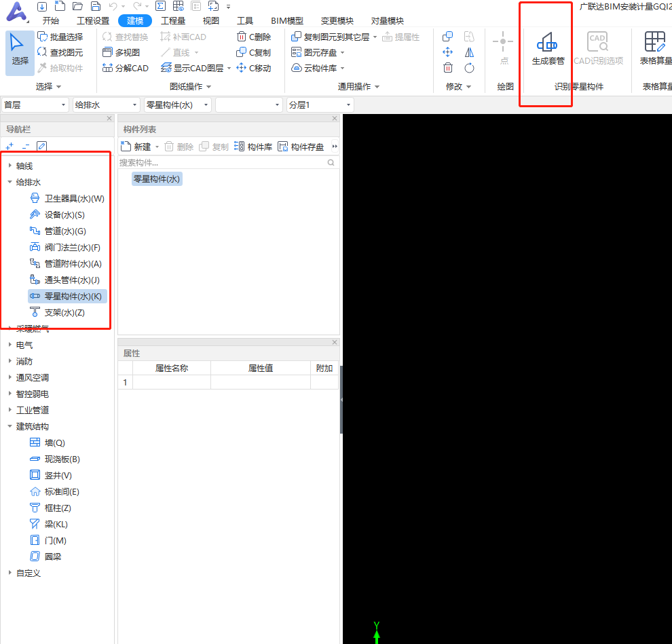Open the 分层1 layer dropdown
672x644 pixels.
tap(320, 105)
